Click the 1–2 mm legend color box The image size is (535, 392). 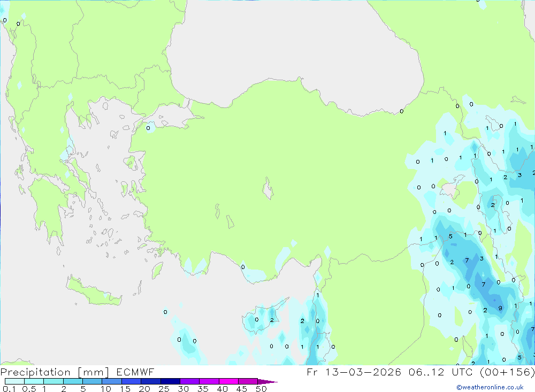click(53, 381)
